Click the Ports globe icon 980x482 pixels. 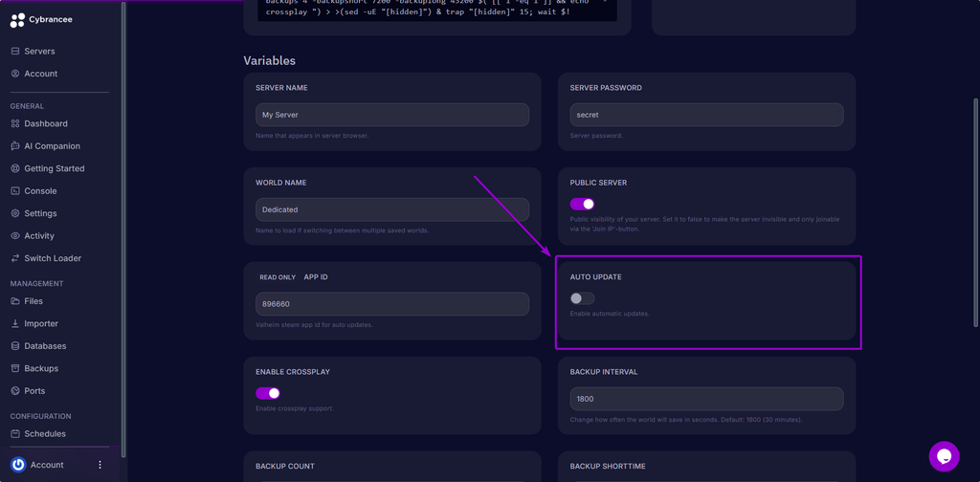tap(15, 391)
